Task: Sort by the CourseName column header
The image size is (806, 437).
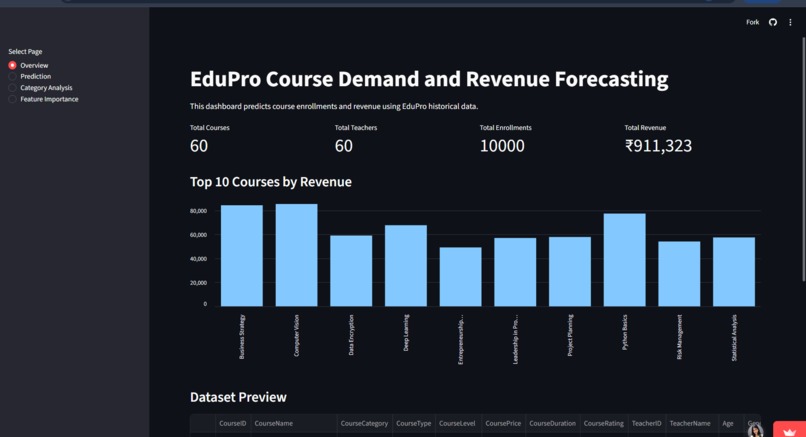Action: [x=294, y=424]
